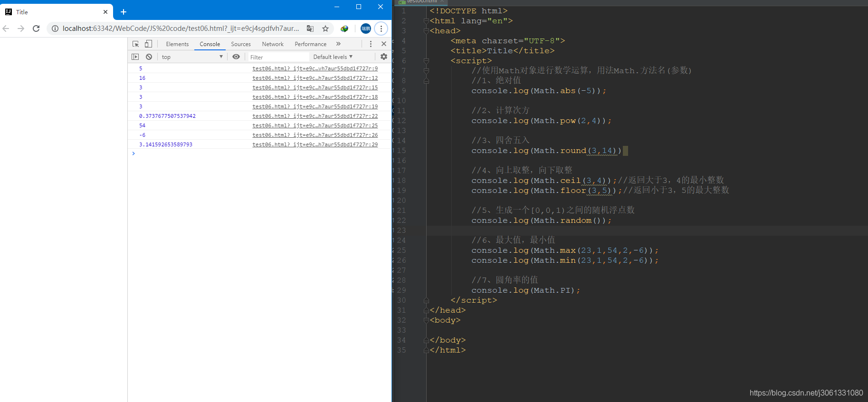Screen dimensions: 868x402
Task: Go back in browser history
Action: pyautogui.click(x=6, y=29)
